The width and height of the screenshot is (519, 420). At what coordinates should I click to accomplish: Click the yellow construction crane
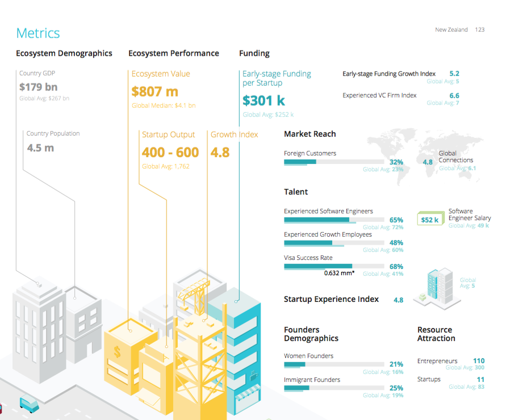click(193, 296)
